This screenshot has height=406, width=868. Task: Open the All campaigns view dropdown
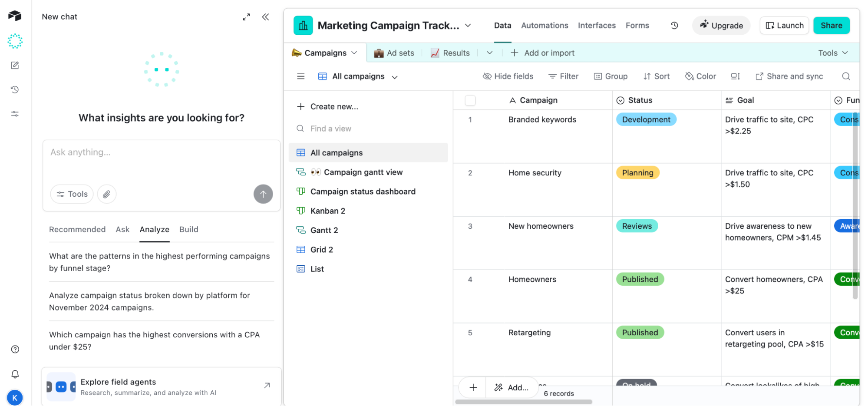point(395,76)
